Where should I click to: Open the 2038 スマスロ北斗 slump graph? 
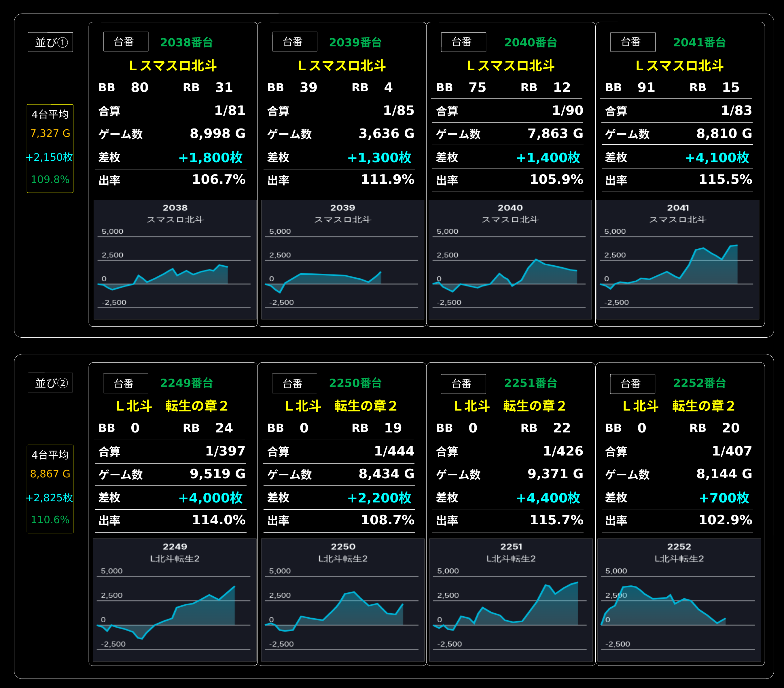pos(175,259)
